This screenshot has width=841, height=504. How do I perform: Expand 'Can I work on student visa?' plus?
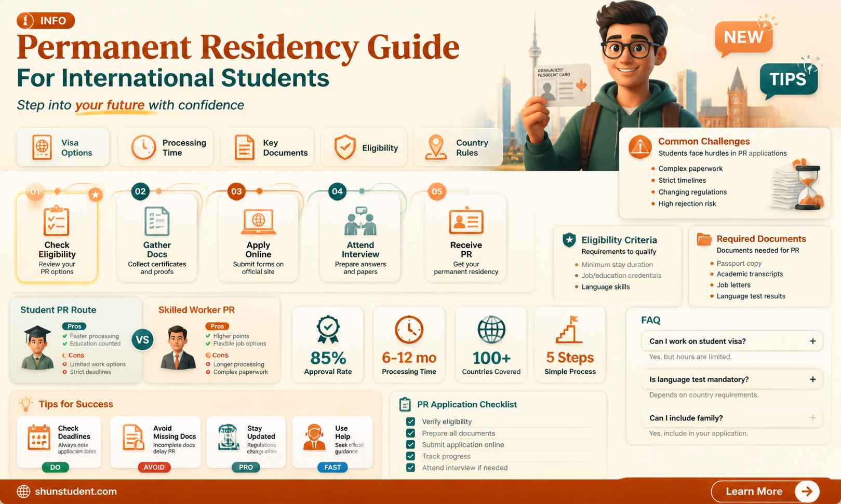812,341
